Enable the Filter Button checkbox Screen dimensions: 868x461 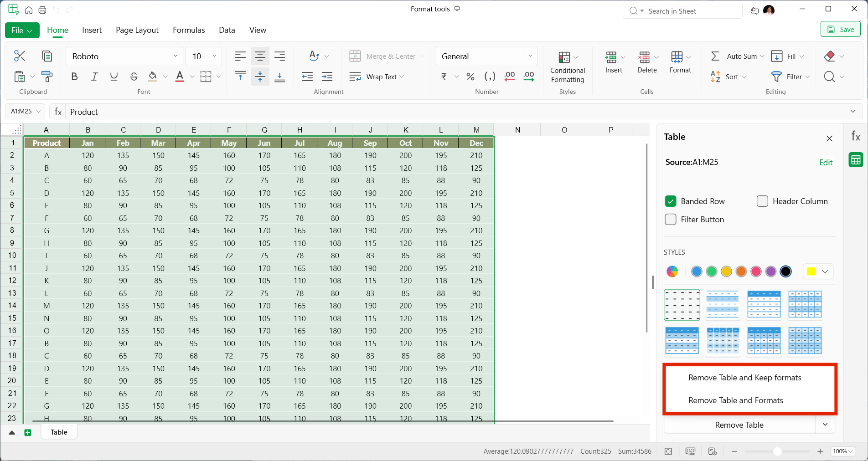tap(671, 220)
